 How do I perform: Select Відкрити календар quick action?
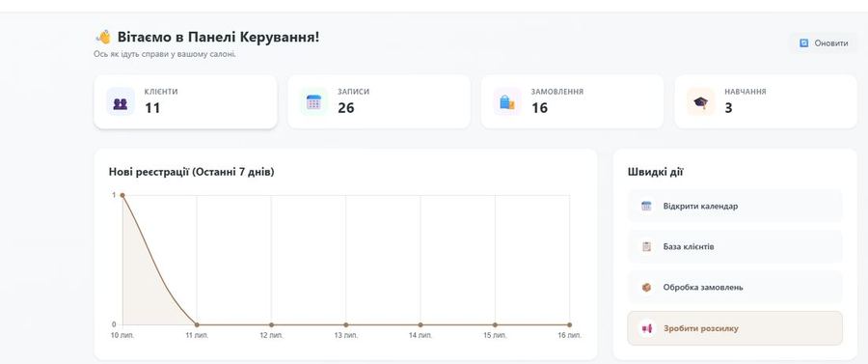pos(735,206)
